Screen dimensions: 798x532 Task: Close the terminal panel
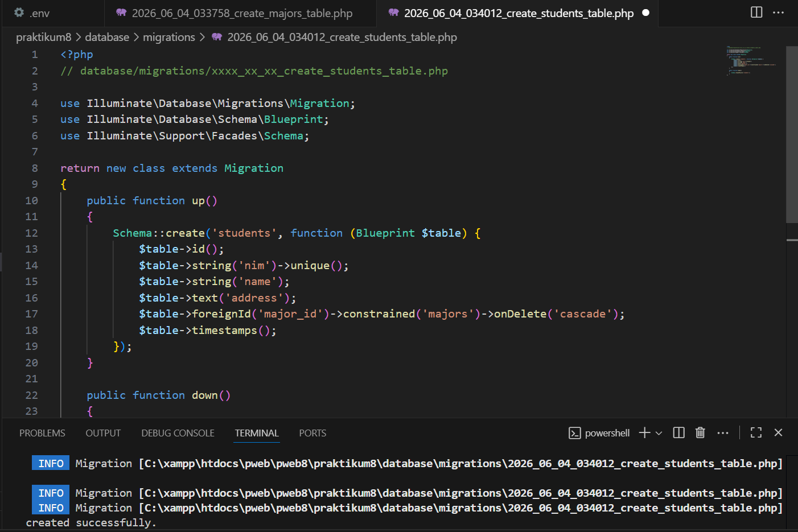coord(778,433)
